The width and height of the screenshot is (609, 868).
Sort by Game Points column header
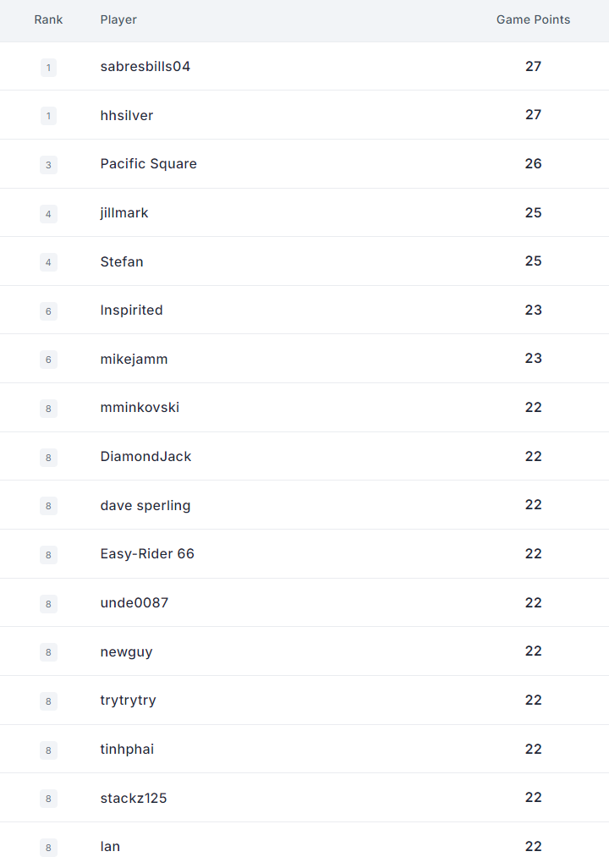(x=533, y=19)
